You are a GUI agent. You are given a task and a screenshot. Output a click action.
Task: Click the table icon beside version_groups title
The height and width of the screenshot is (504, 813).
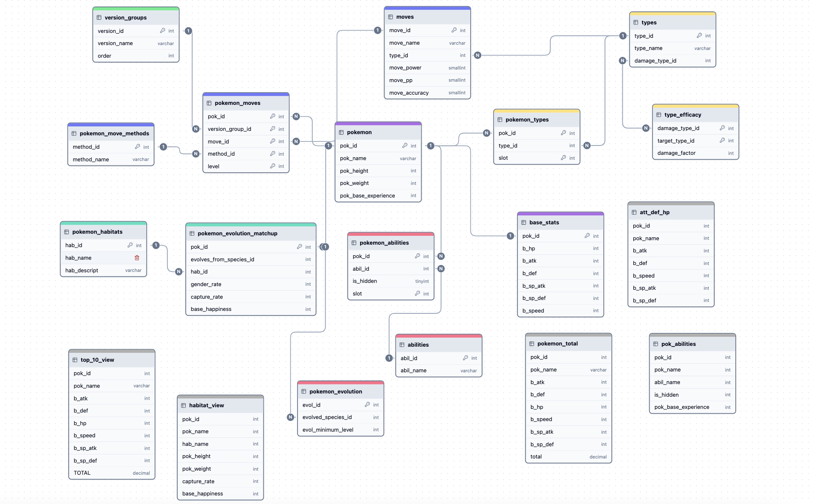point(99,17)
